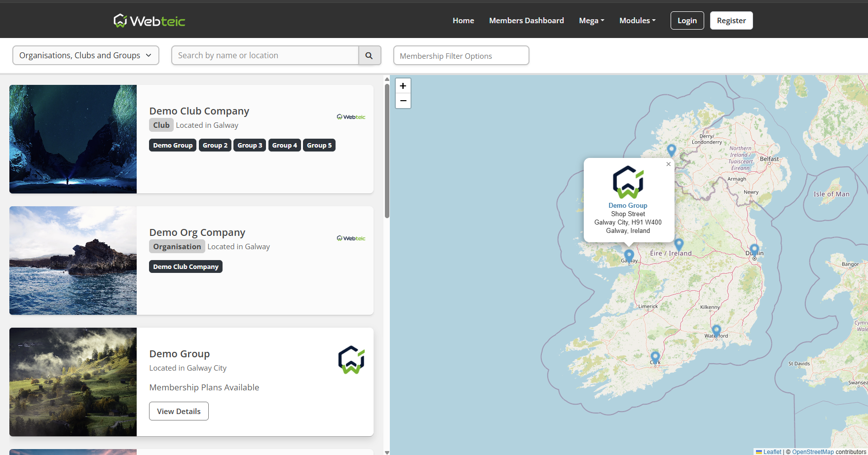868x455 pixels.
Task: Click the Demo Club Company aurora thumbnail
Action: 73,139
